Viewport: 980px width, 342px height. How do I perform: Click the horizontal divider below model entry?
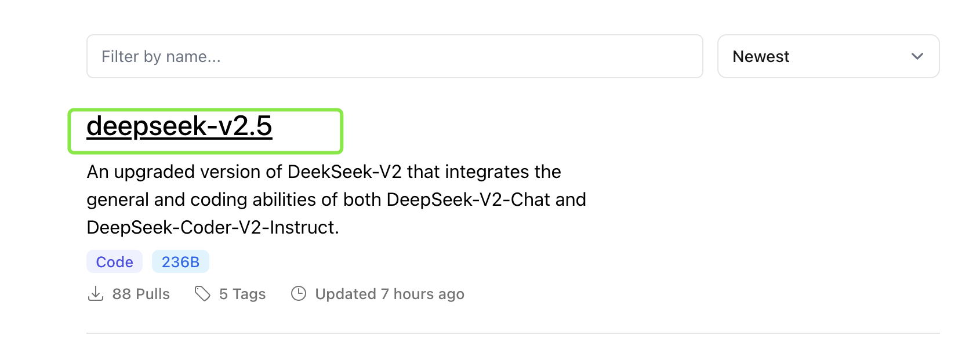[513, 333]
